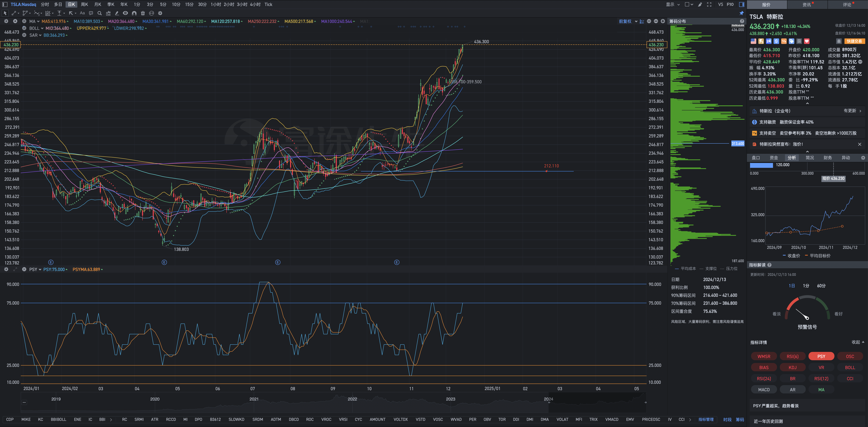Select the arrow annotation tool
This screenshot has width=868, height=427.
71,13
